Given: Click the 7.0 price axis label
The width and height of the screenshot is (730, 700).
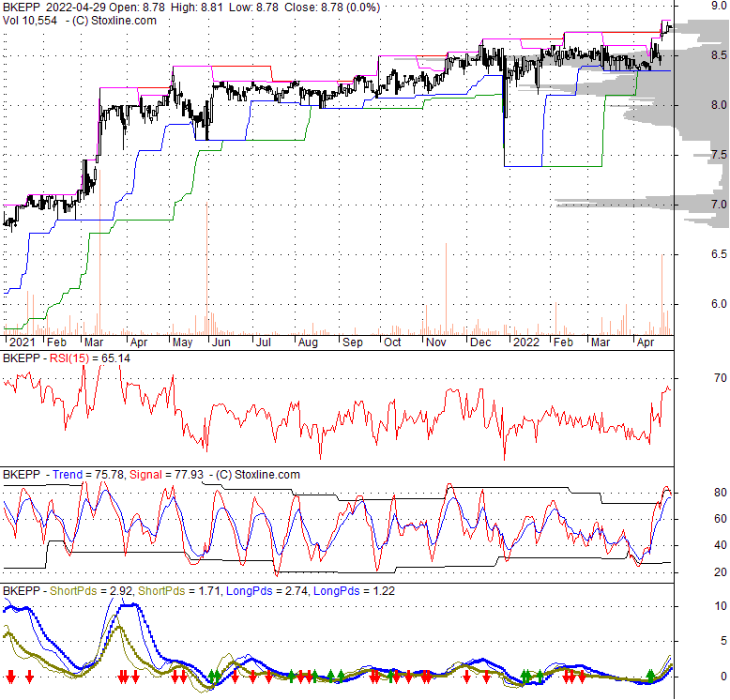Looking at the screenshot, I should 719,205.
